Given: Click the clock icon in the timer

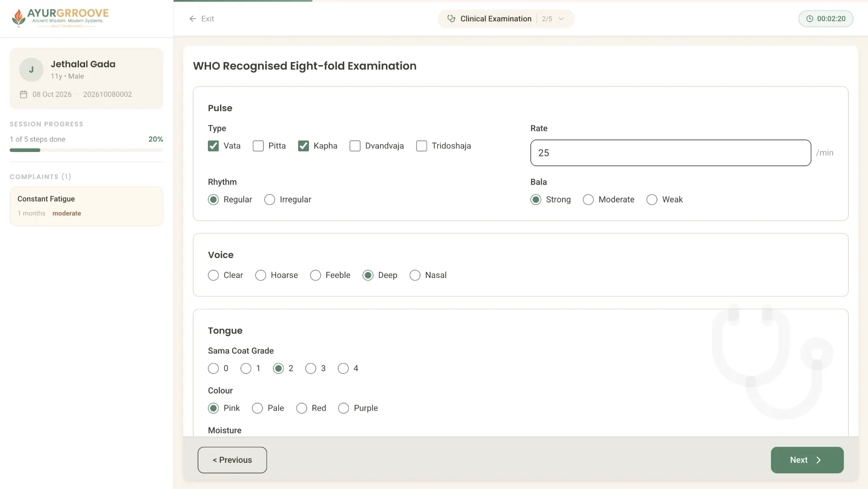Looking at the screenshot, I should pos(809,19).
